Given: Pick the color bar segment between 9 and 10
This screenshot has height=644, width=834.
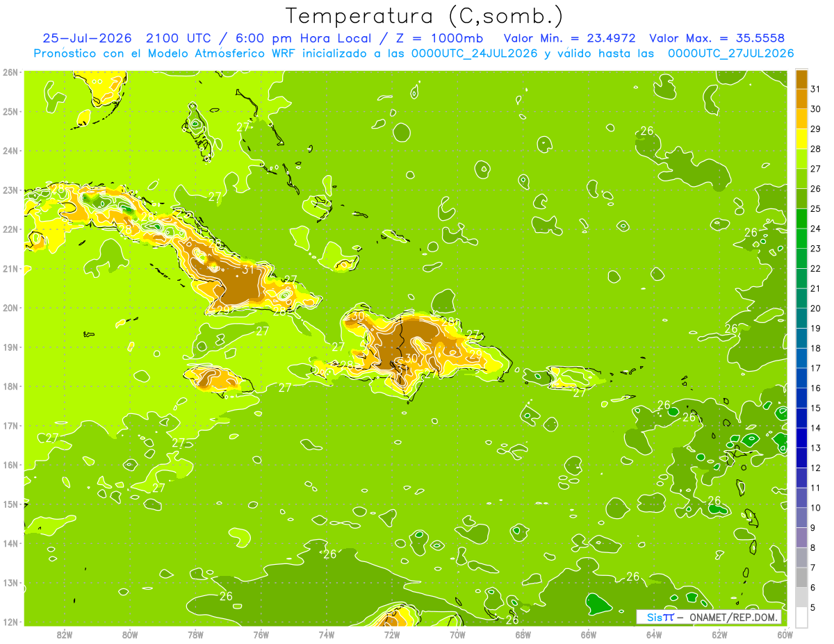Looking at the screenshot, I should pyautogui.click(x=801, y=518).
